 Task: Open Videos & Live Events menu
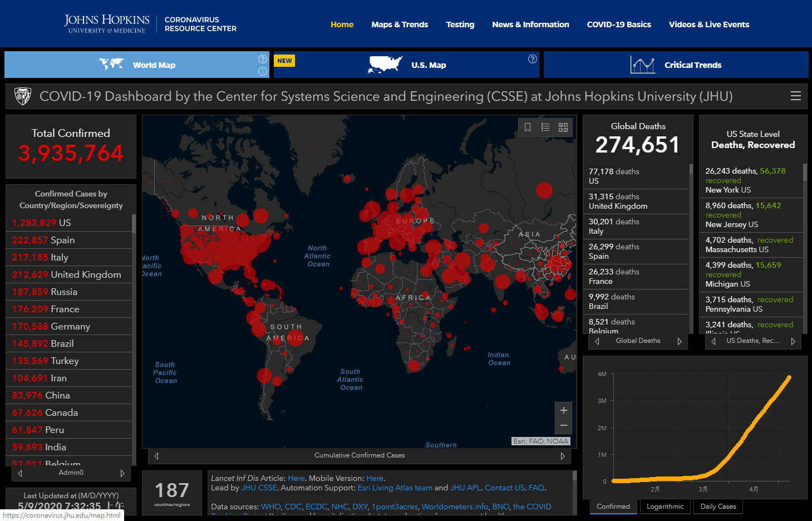point(709,24)
